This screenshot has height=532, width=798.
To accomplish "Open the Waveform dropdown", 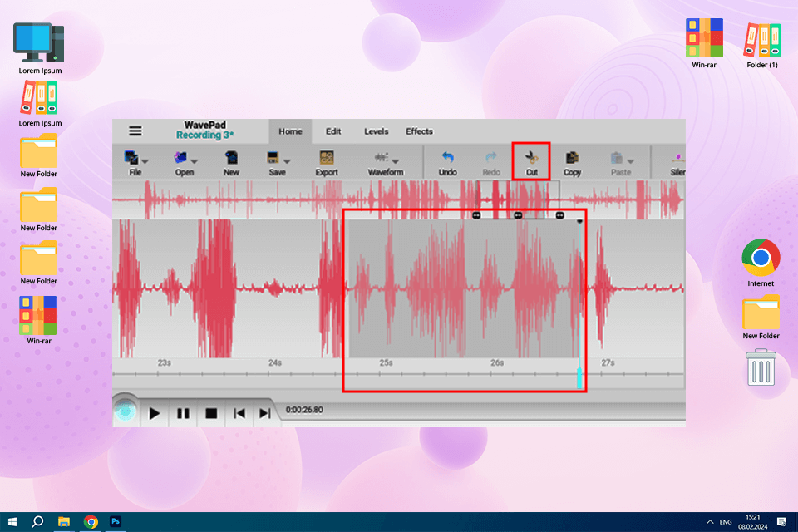I will [396, 161].
